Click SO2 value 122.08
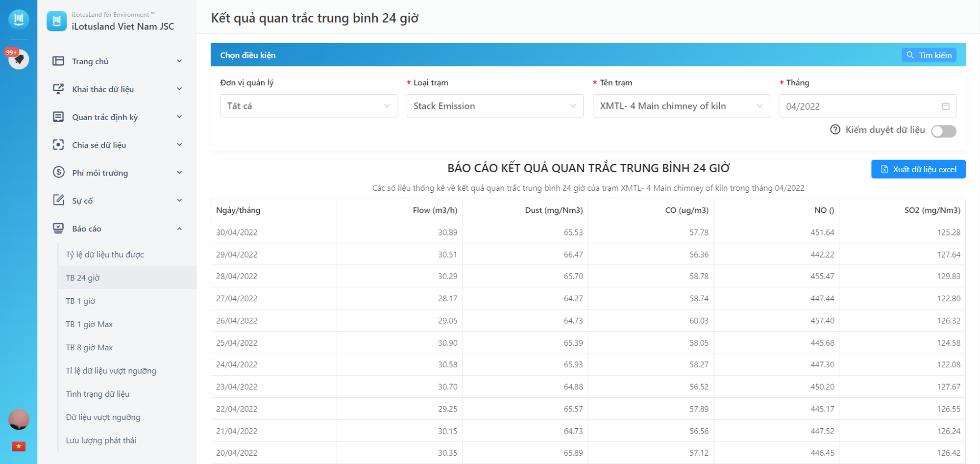The image size is (980, 464). click(949, 364)
